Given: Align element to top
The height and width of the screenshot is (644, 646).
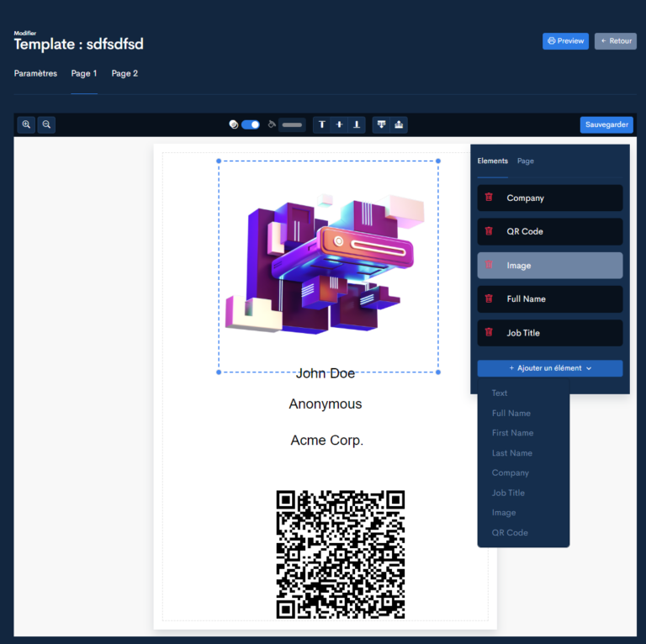Looking at the screenshot, I should tap(322, 124).
